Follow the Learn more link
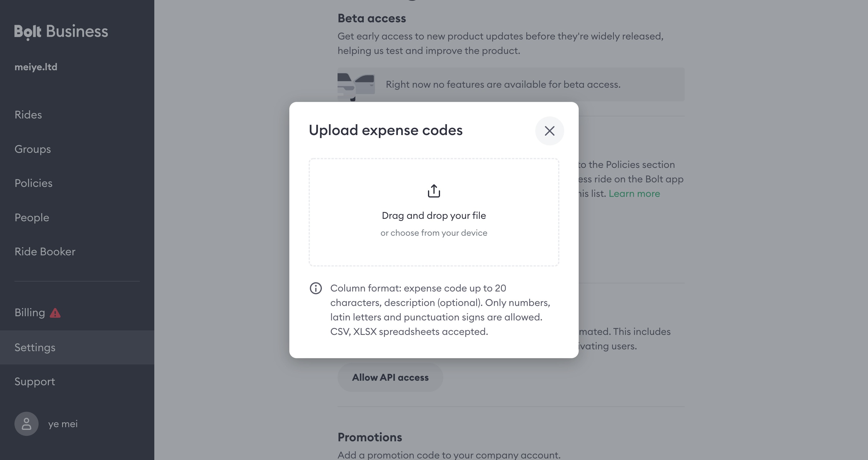 tap(634, 194)
